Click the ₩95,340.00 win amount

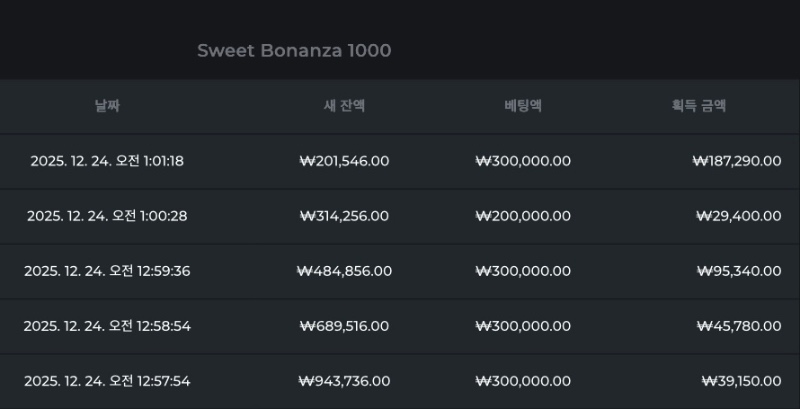(741, 271)
